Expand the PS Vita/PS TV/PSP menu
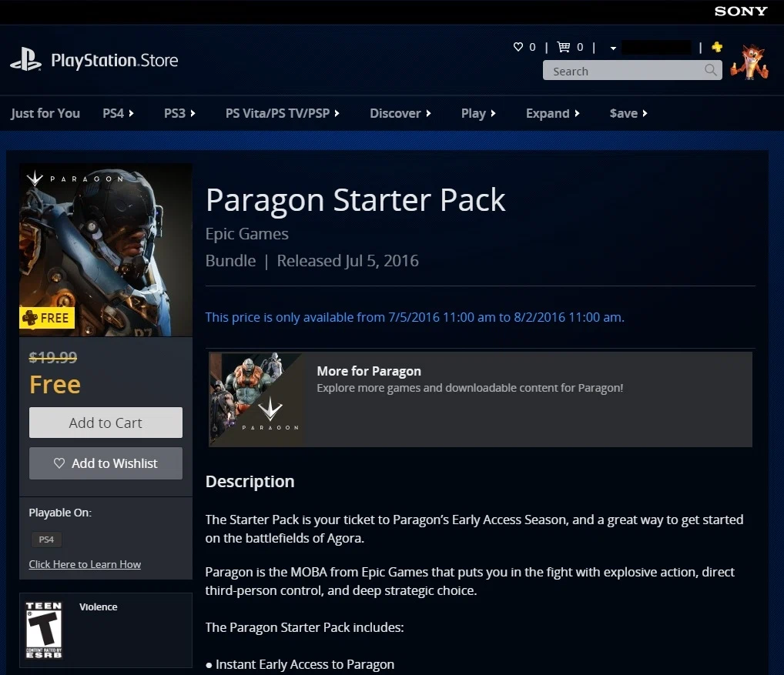This screenshot has height=675, width=784. point(283,113)
